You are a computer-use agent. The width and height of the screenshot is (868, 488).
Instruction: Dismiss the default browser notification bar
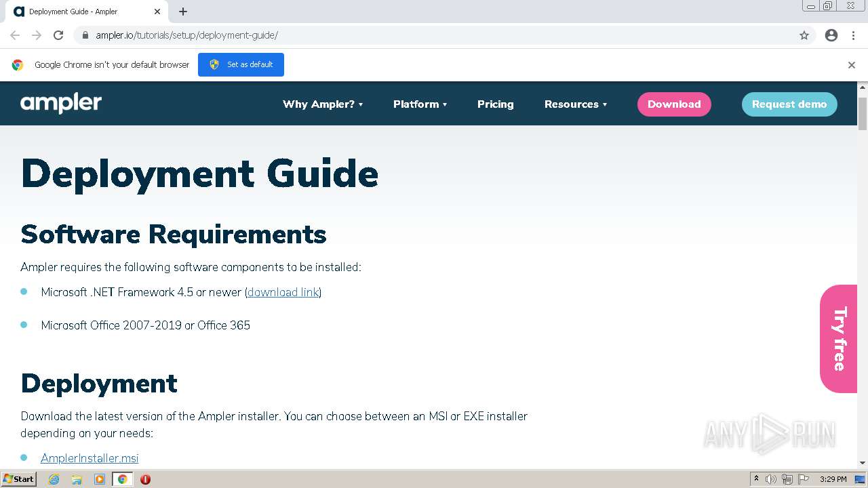point(852,65)
